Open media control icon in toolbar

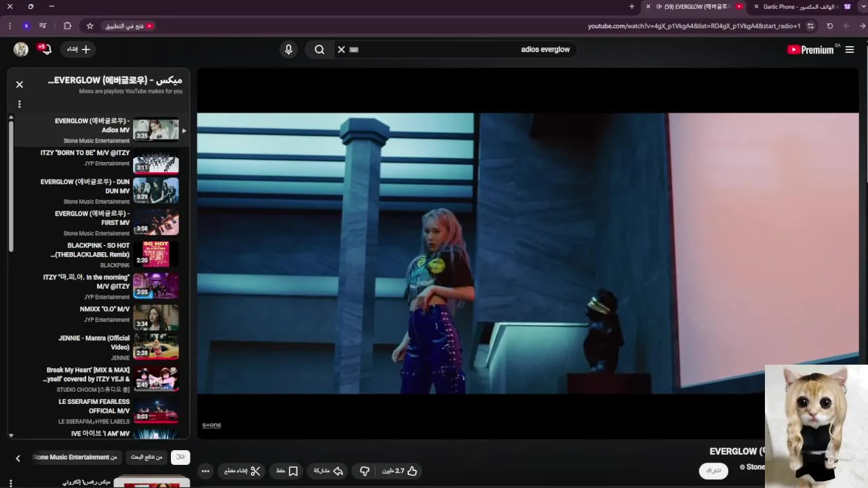click(x=43, y=26)
